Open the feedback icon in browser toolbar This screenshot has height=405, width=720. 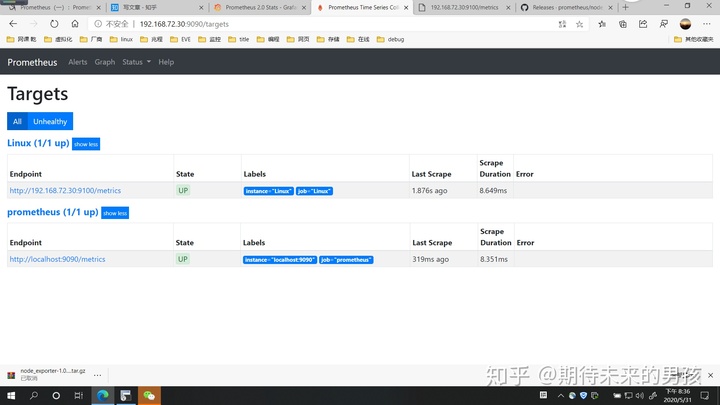(664, 24)
